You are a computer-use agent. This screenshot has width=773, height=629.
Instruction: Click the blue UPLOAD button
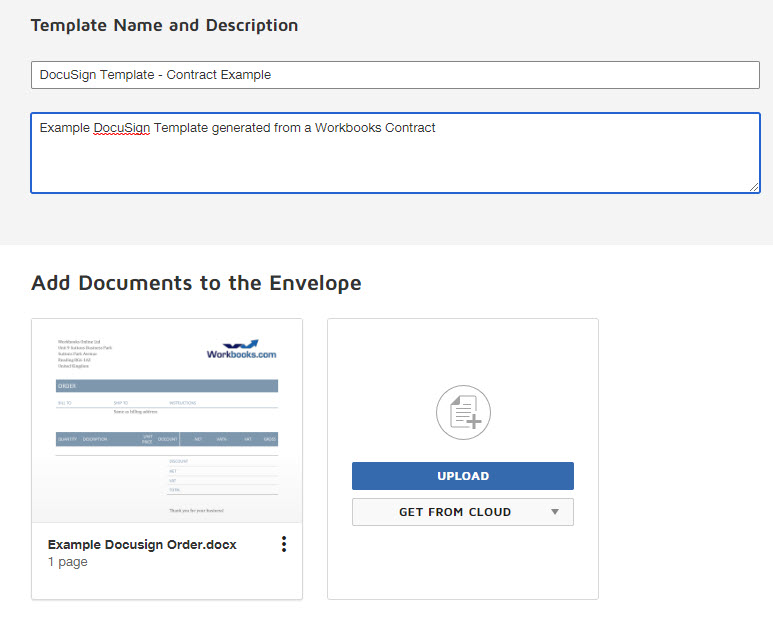[462, 476]
